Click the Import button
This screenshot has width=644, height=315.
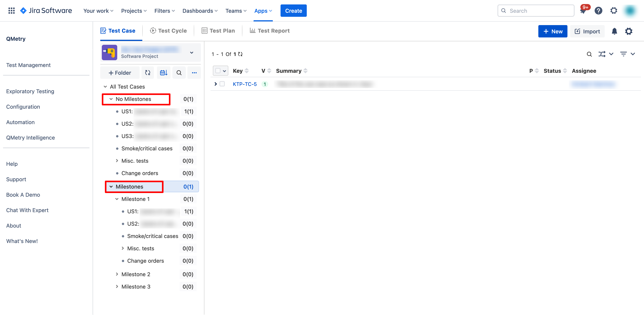click(587, 31)
